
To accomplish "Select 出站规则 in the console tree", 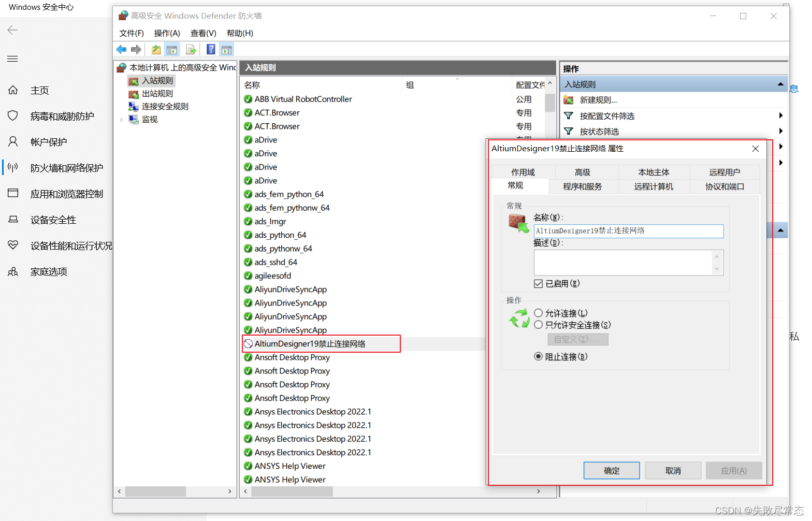I will click(157, 94).
